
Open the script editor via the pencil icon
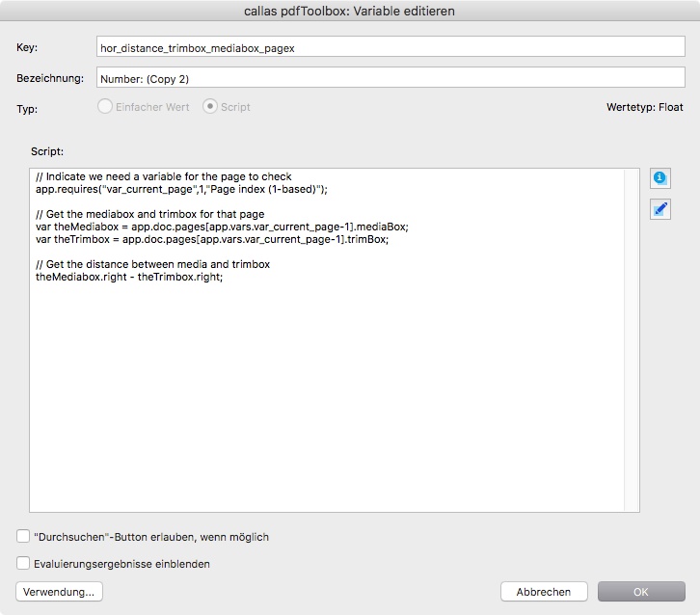click(660, 209)
